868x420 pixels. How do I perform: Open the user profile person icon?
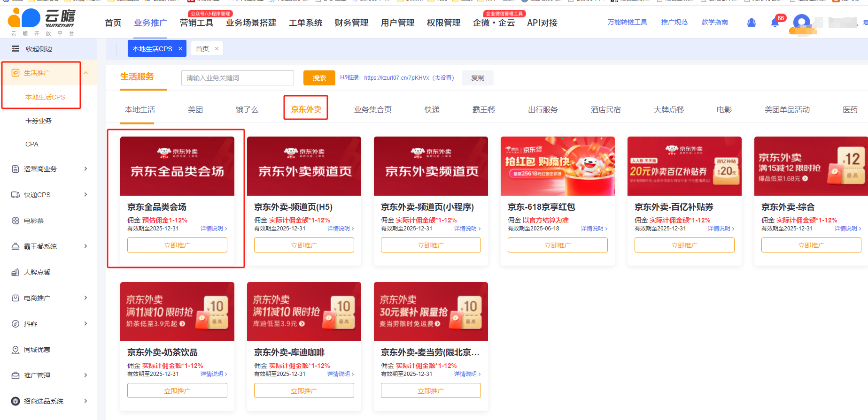(752, 23)
